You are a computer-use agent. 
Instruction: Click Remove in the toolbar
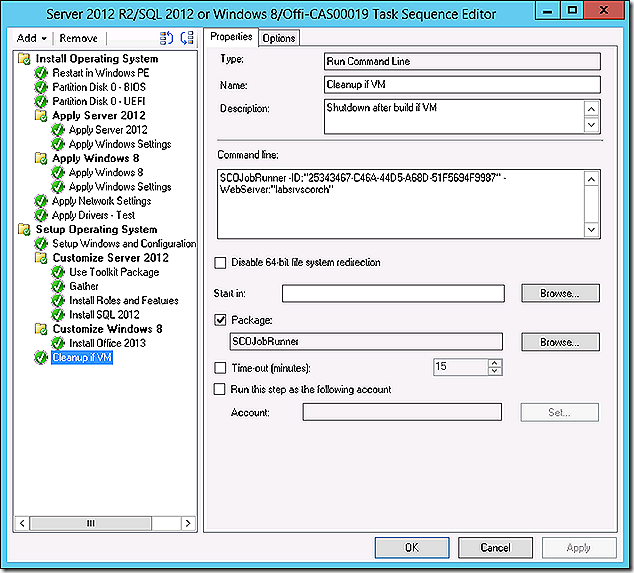[x=78, y=38]
